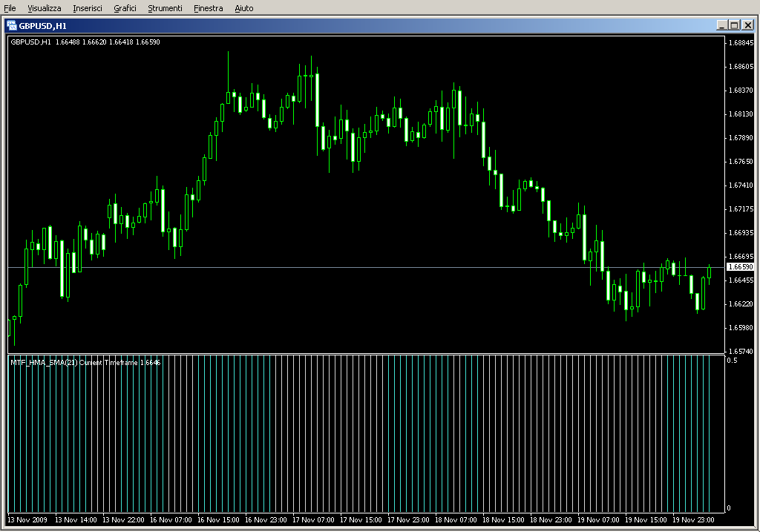Click the 1.68130 price scale value
760x532 pixels.
741,114
